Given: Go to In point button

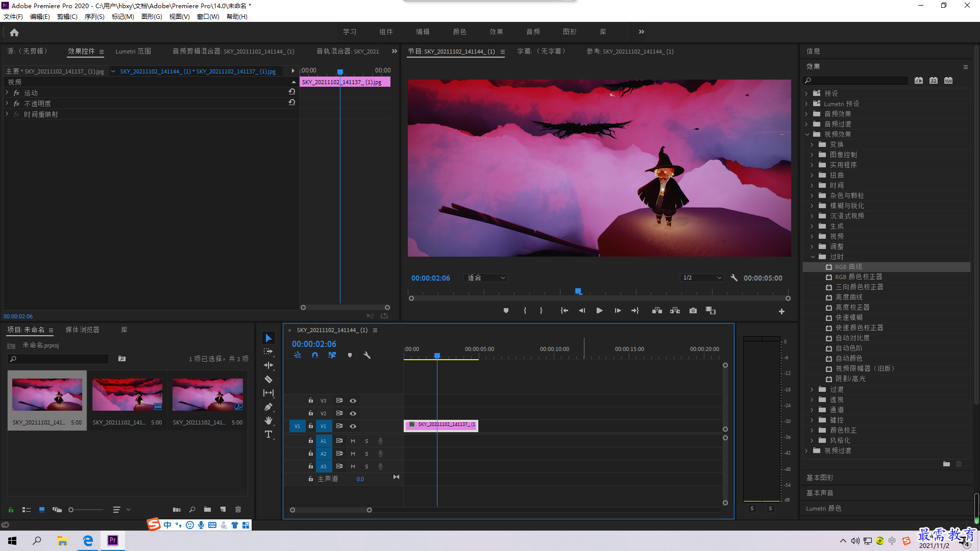Looking at the screenshot, I should pos(564,311).
